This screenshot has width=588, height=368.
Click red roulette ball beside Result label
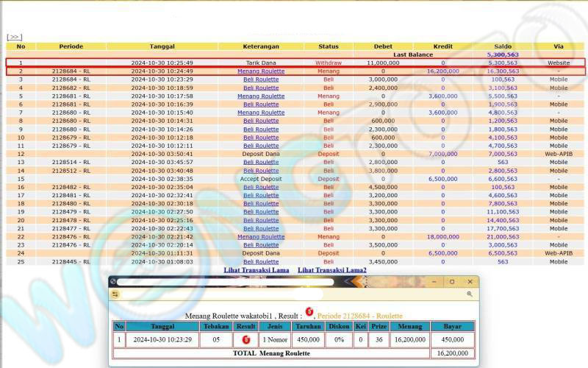pyautogui.click(x=309, y=312)
